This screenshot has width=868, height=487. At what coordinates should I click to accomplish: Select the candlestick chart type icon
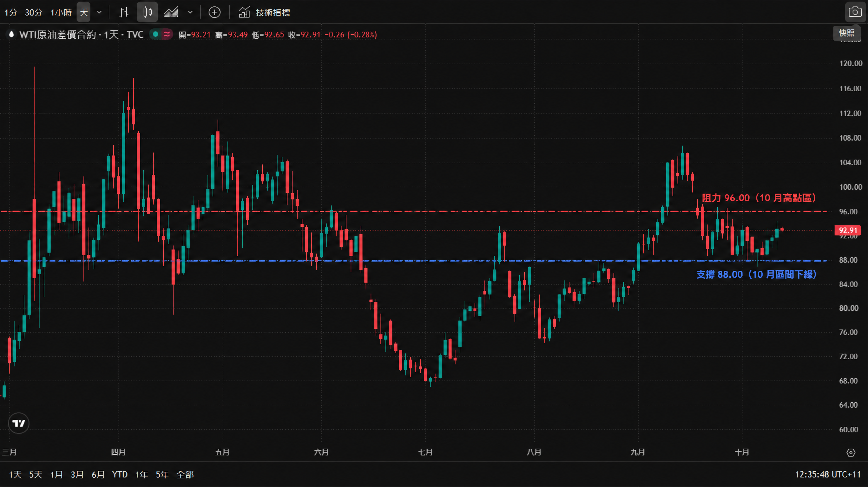click(x=147, y=12)
